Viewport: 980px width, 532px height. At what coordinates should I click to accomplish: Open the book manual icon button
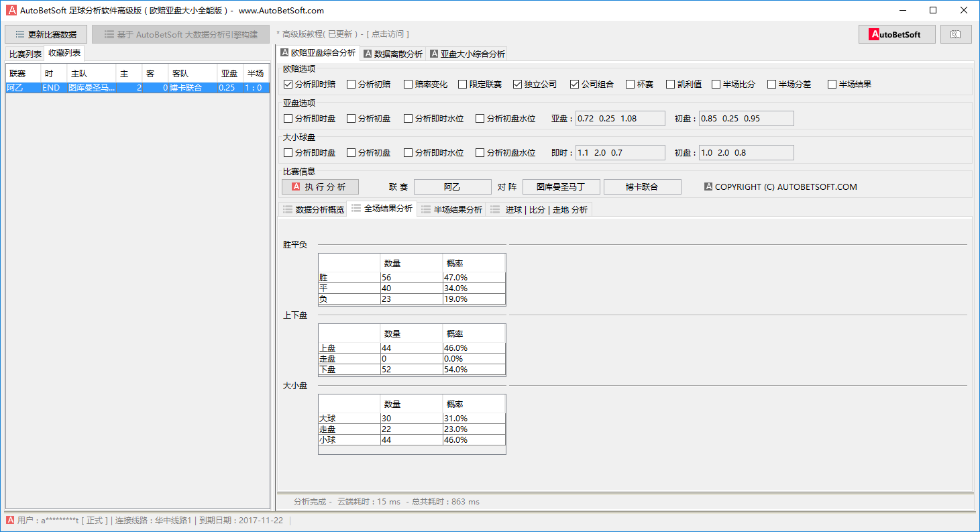point(956,34)
